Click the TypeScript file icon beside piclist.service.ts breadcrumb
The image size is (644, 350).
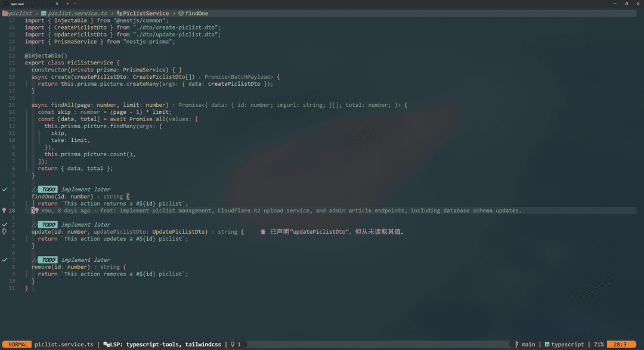(x=44, y=13)
